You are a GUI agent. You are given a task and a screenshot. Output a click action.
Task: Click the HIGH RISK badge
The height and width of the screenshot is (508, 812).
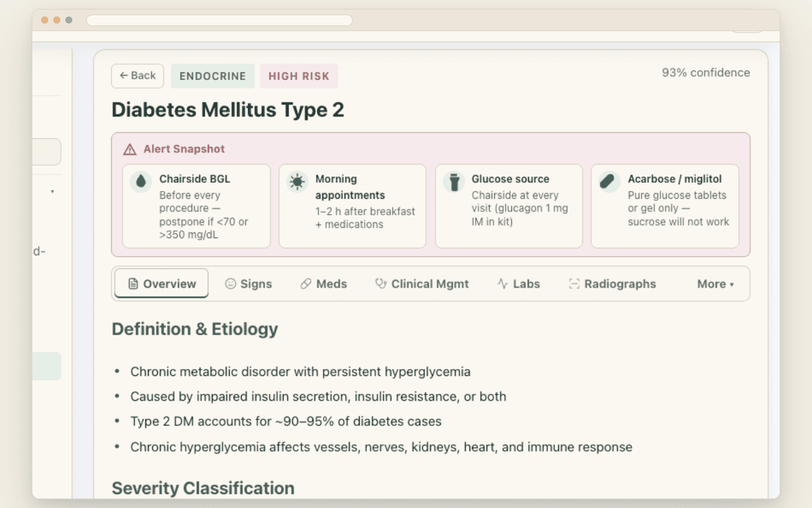click(x=299, y=76)
